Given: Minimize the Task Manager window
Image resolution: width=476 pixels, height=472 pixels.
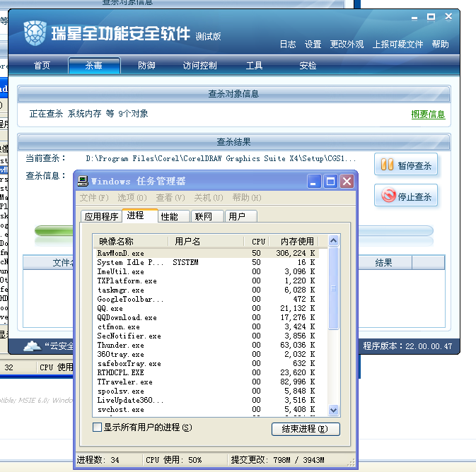Looking at the screenshot, I should pos(314,182).
